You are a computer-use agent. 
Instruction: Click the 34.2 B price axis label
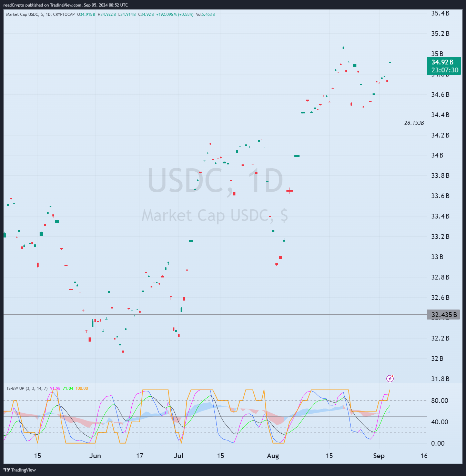click(440, 135)
